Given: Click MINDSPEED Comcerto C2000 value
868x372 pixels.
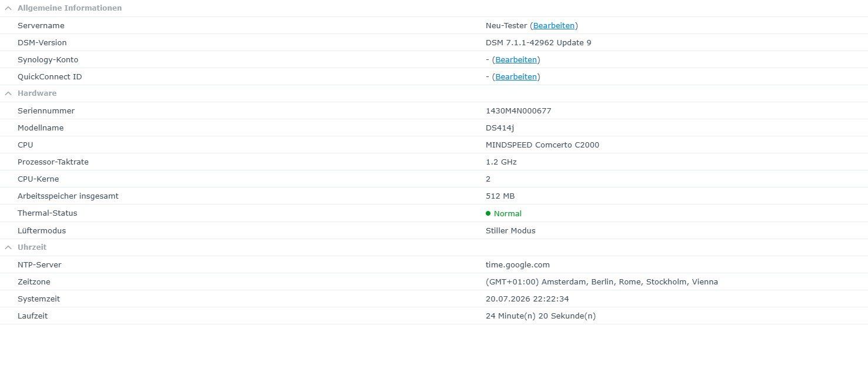Looking at the screenshot, I should pos(543,145).
